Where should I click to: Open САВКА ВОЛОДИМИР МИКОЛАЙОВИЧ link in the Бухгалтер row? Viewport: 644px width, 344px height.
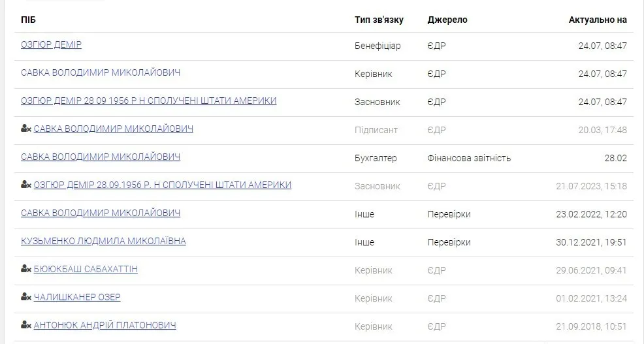[101, 157]
